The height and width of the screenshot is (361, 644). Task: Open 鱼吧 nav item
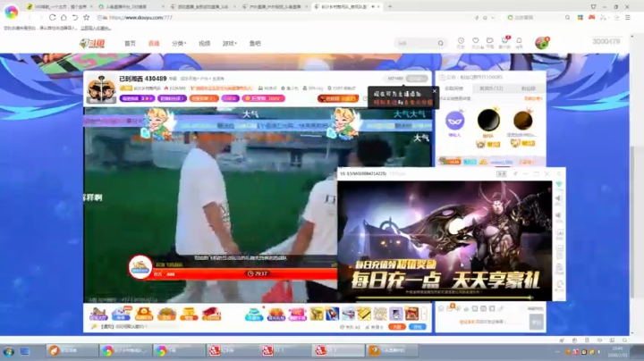(255, 43)
